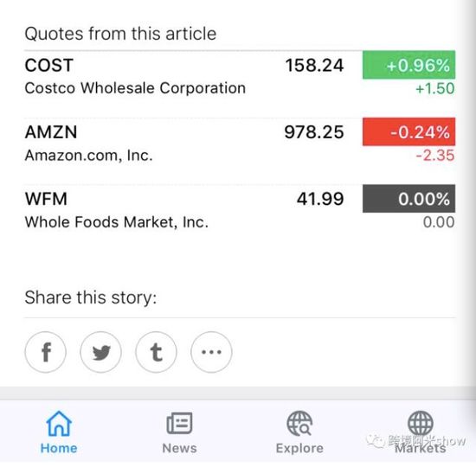Tap the Markets globe icon

(x=420, y=423)
